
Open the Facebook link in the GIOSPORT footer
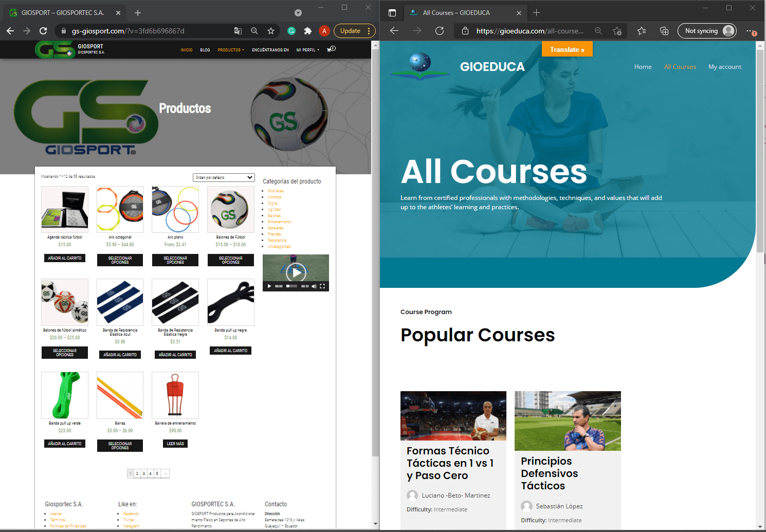[131, 513]
